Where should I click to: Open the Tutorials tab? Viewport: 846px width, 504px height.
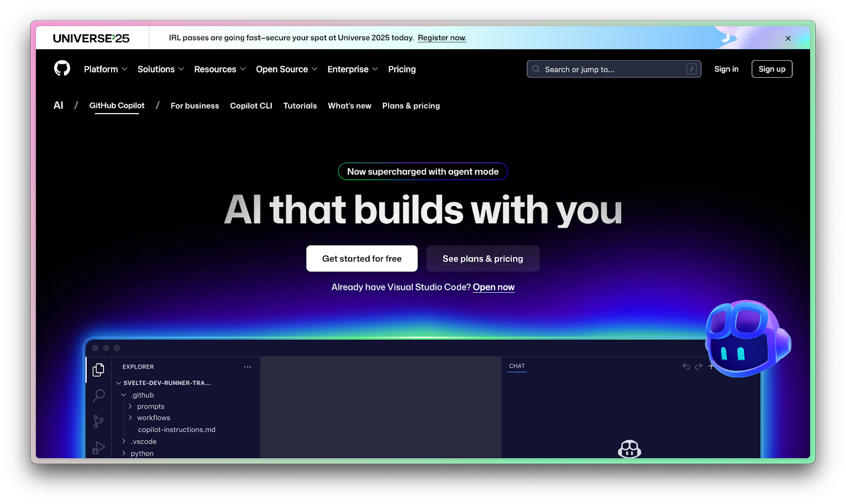300,106
